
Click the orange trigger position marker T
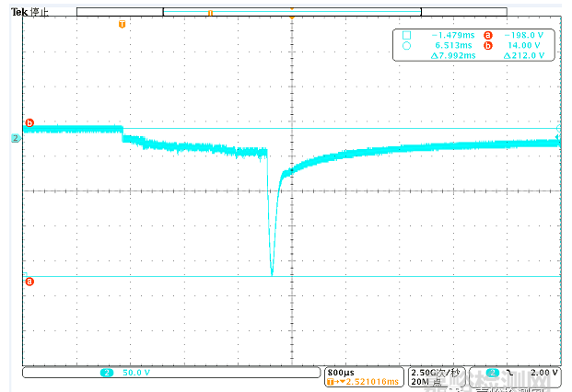point(122,25)
